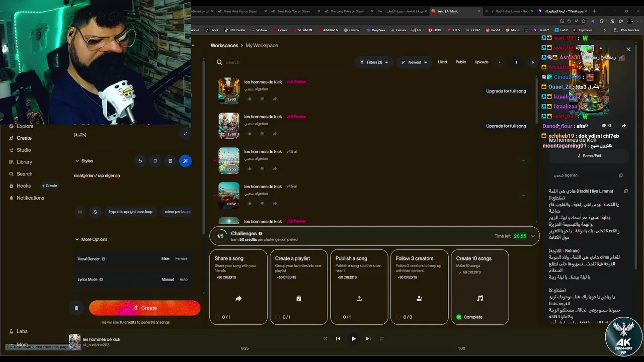Dislike the first les hommes de kick song
This screenshot has width=644, height=362.
[x=262, y=99]
